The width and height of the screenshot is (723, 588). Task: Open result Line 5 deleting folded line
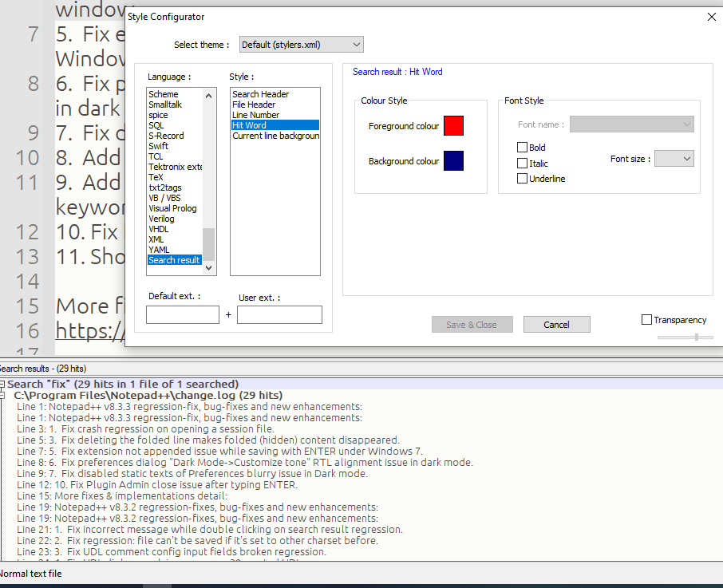(208, 440)
